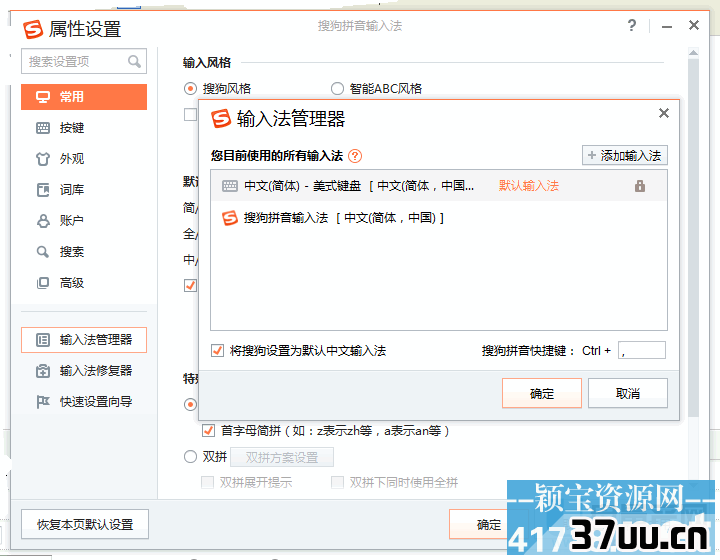Click the layers icon beside 高级
The width and height of the screenshot is (720, 560).
click(x=43, y=283)
